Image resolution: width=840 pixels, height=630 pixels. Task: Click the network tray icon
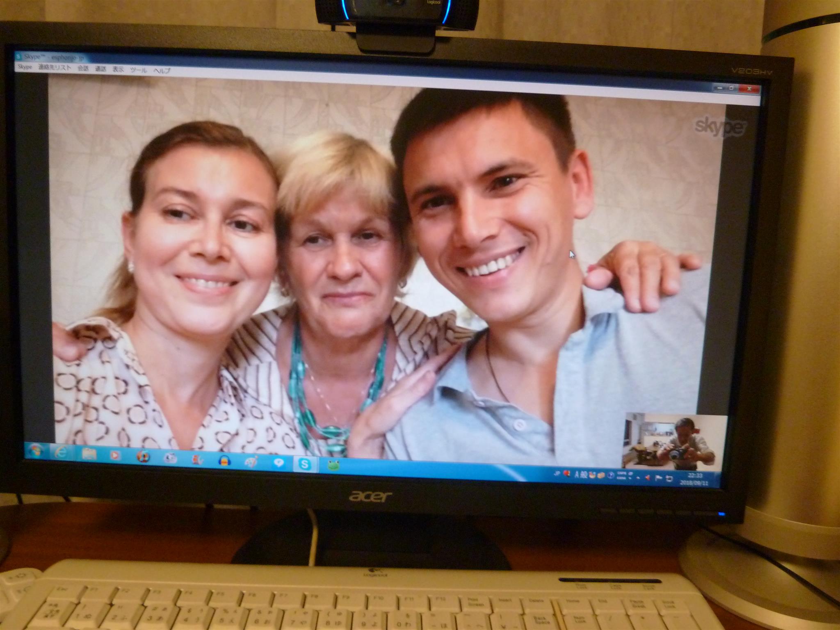pyautogui.click(x=669, y=479)
